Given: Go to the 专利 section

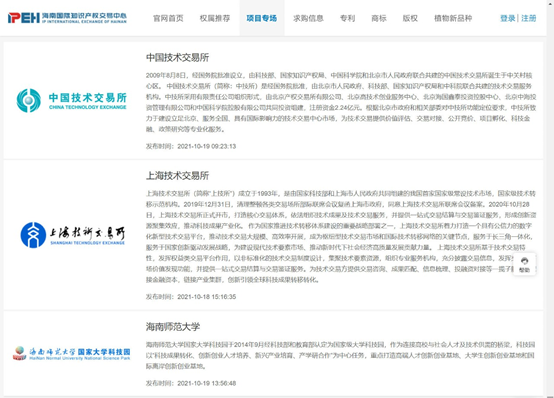Looking at the screenshot, I should coord(347,18).
